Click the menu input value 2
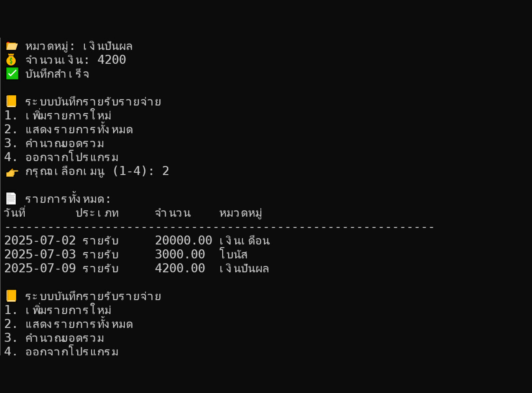Screen dimensions: 532x393 click(x=165, y=171)
